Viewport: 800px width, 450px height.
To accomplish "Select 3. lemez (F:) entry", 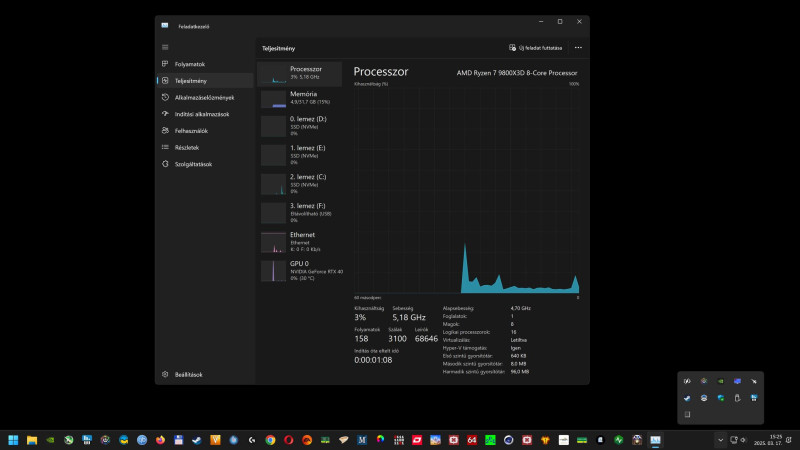I will [300, 213].
